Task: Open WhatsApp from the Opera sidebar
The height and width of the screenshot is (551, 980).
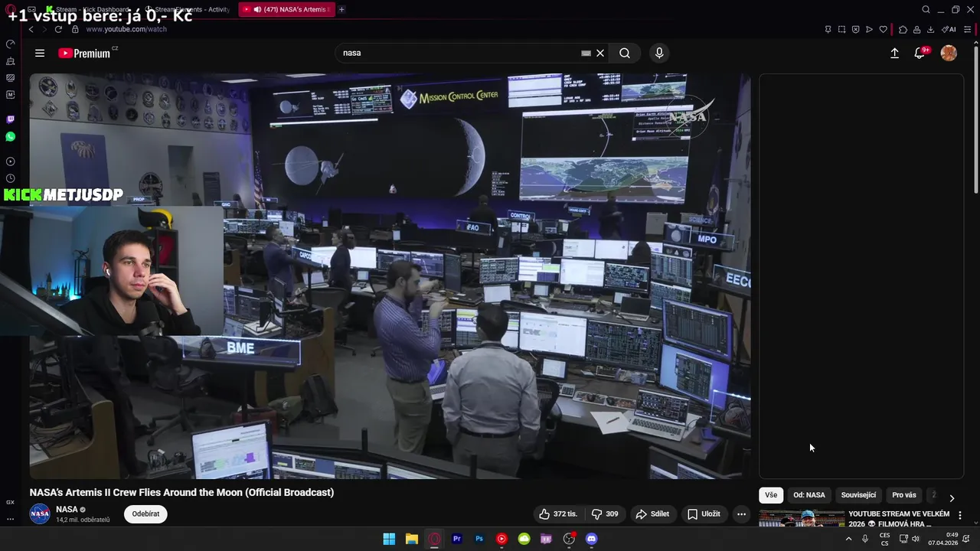Action: tap(10, 136)
